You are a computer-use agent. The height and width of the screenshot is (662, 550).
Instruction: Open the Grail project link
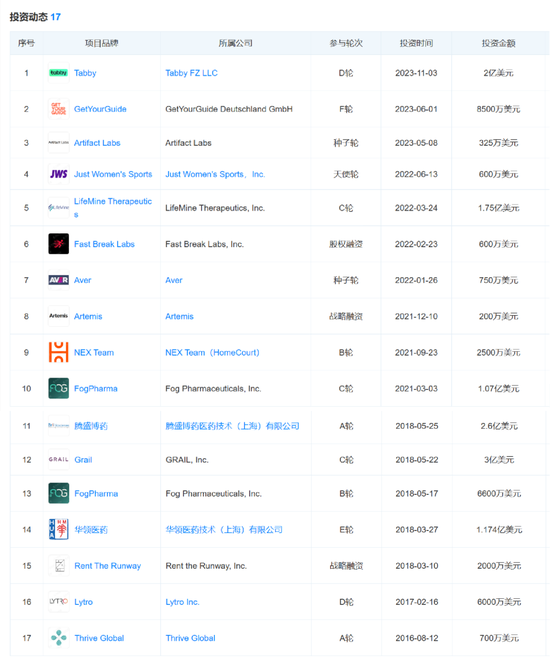click(83, 460)
